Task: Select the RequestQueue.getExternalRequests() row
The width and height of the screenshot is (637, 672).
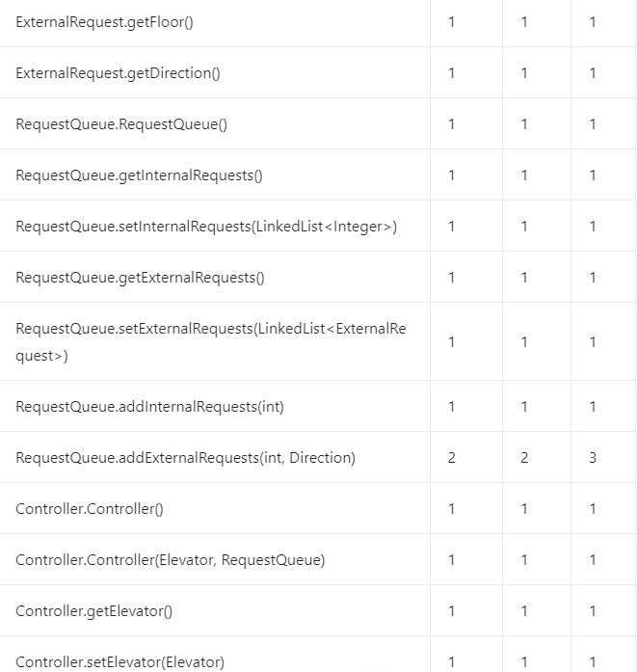Action: point(140,277)
